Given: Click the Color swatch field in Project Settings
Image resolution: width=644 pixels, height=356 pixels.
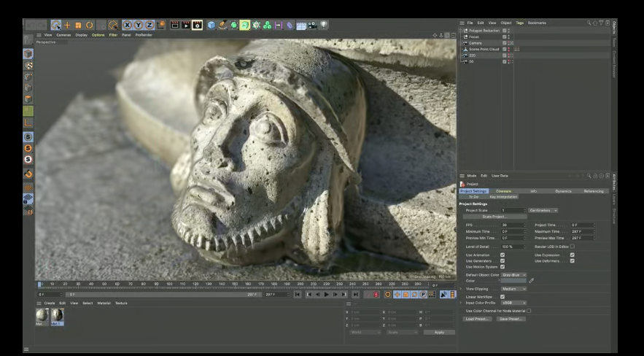Looking at the screenshot, I should point(513,281).
